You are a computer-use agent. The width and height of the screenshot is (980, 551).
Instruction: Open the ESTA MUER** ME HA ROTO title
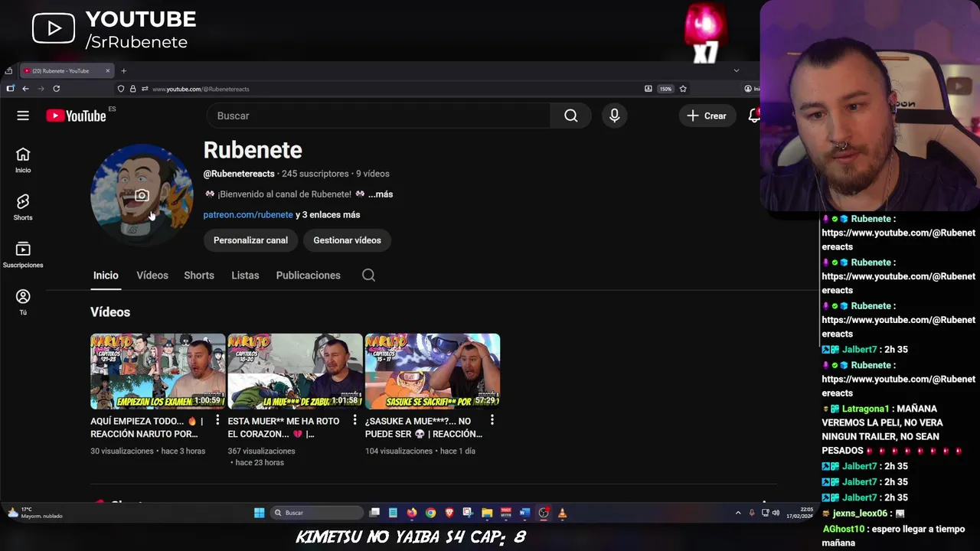(283, 427)
